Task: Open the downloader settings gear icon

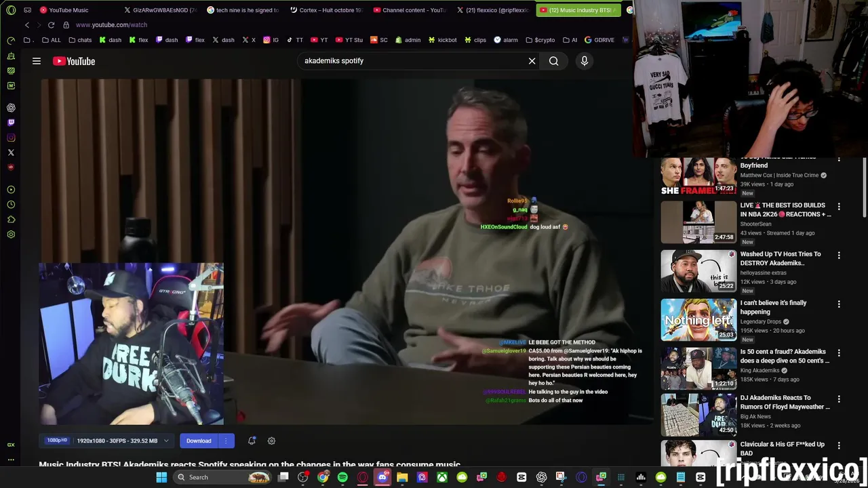Action: pos(271,441)
